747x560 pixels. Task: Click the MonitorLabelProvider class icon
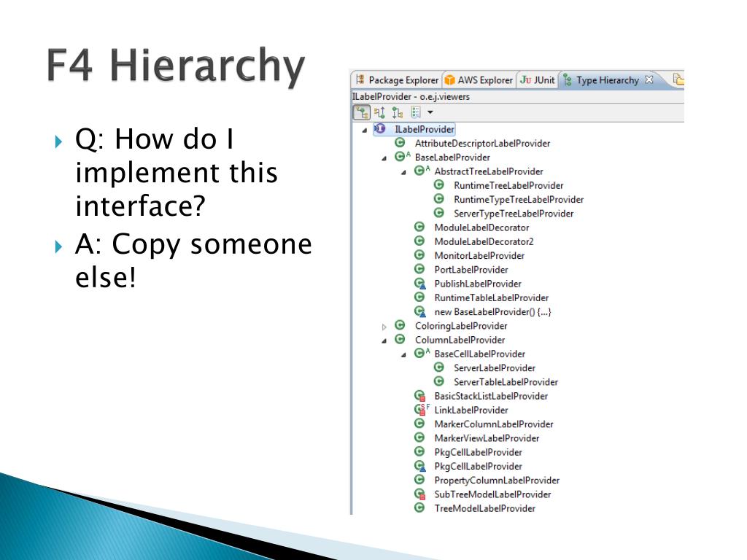419,254
